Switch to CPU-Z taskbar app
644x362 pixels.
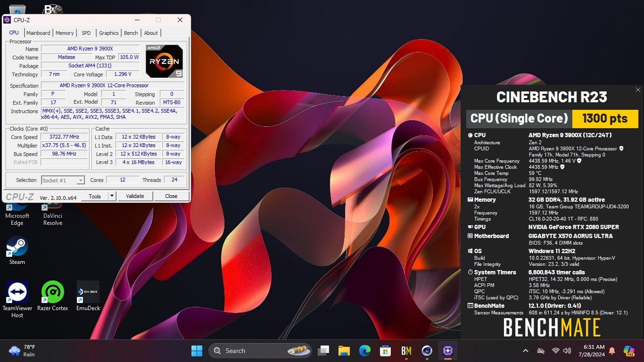point(447,351)
